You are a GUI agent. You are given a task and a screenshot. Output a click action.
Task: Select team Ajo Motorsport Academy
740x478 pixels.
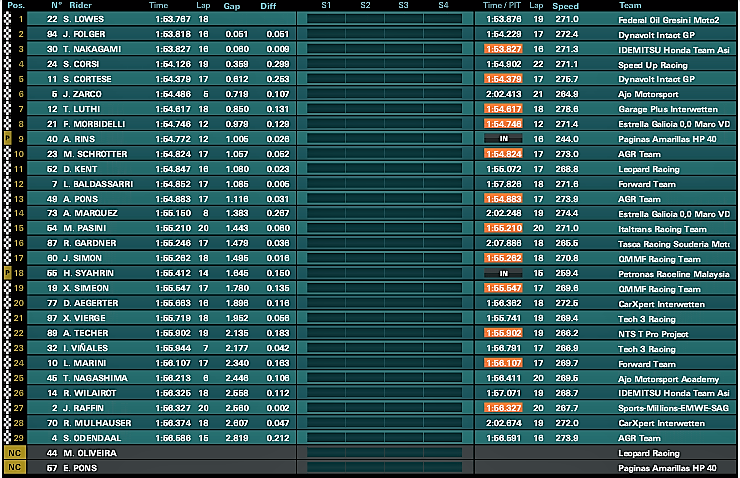(668, 379)
